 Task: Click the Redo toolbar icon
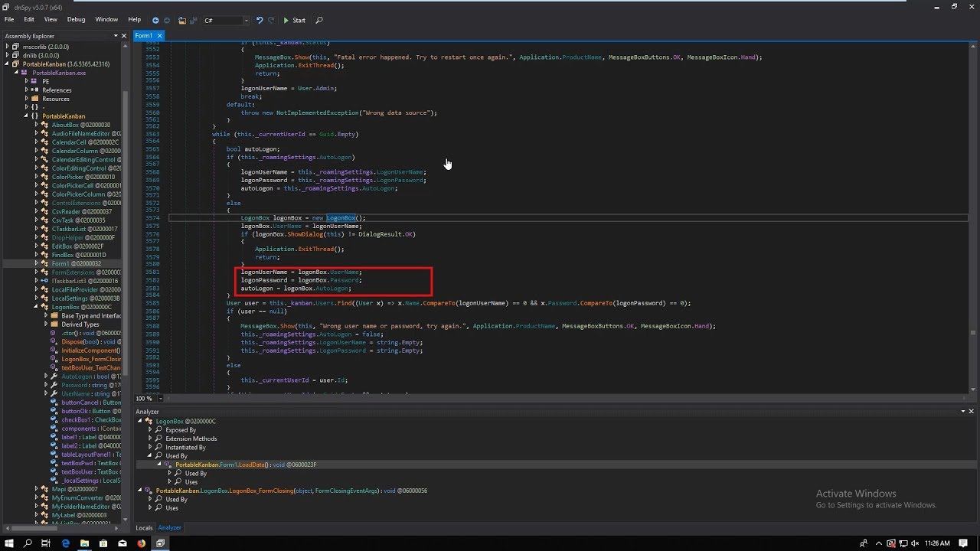pyautogui.click(x=271, y=20)
